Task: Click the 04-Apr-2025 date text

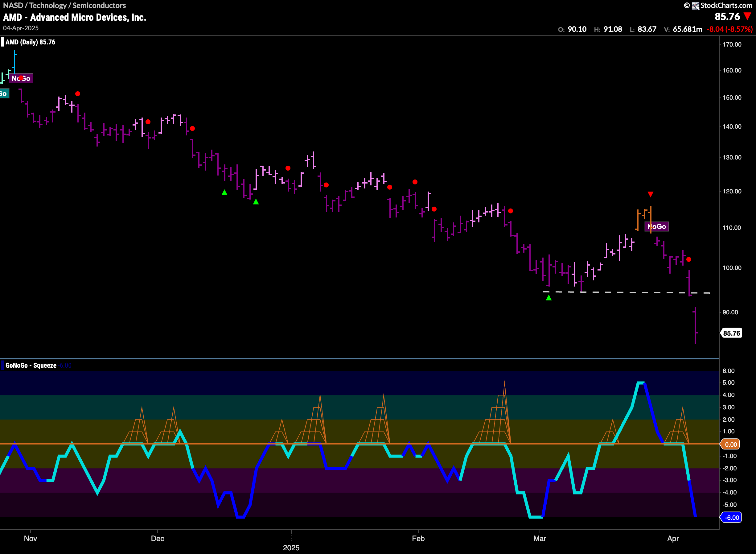Action: coord(21,28)
